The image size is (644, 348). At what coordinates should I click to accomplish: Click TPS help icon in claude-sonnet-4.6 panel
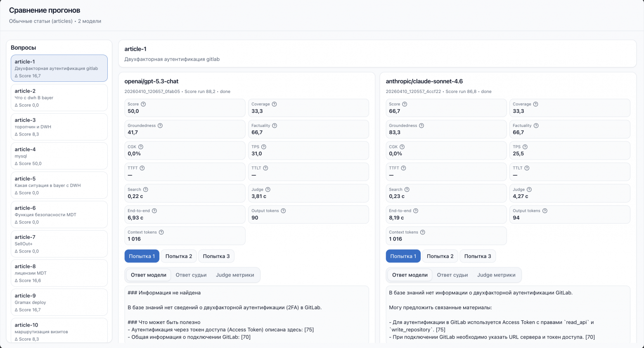525,147
